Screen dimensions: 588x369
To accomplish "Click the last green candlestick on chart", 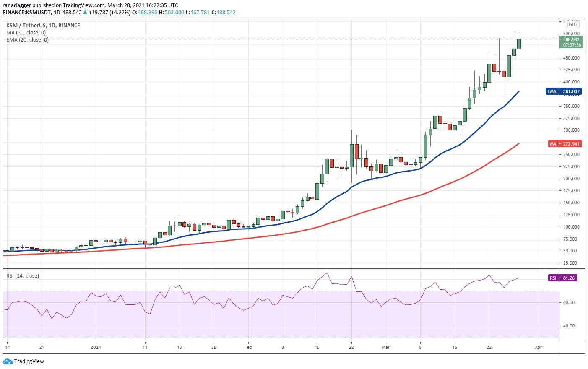I will [519, 44].
